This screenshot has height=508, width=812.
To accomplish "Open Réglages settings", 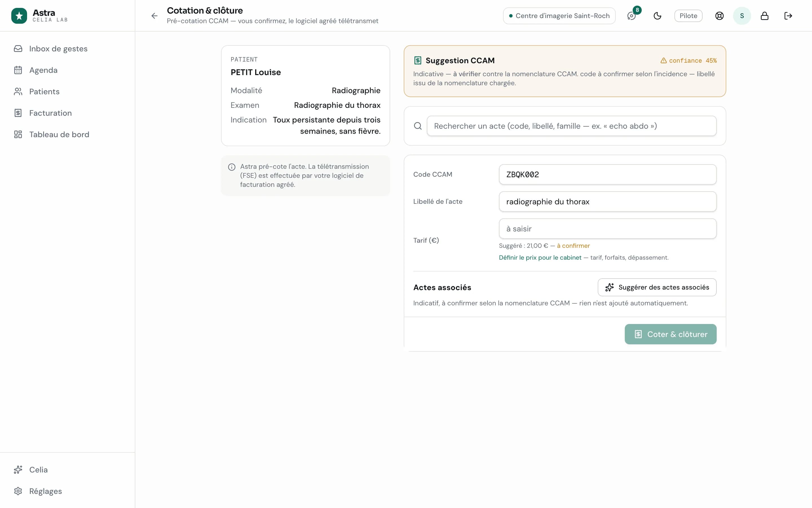I will (67, 491).
